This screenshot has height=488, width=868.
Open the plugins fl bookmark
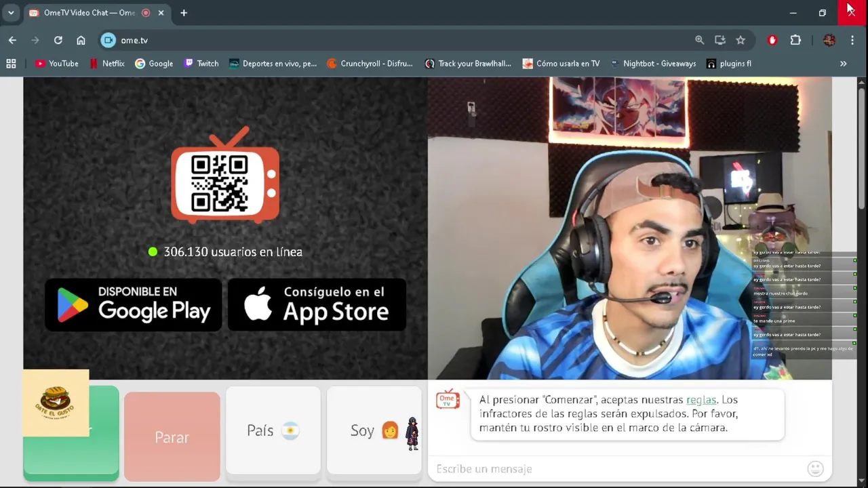tap(729, 64)
